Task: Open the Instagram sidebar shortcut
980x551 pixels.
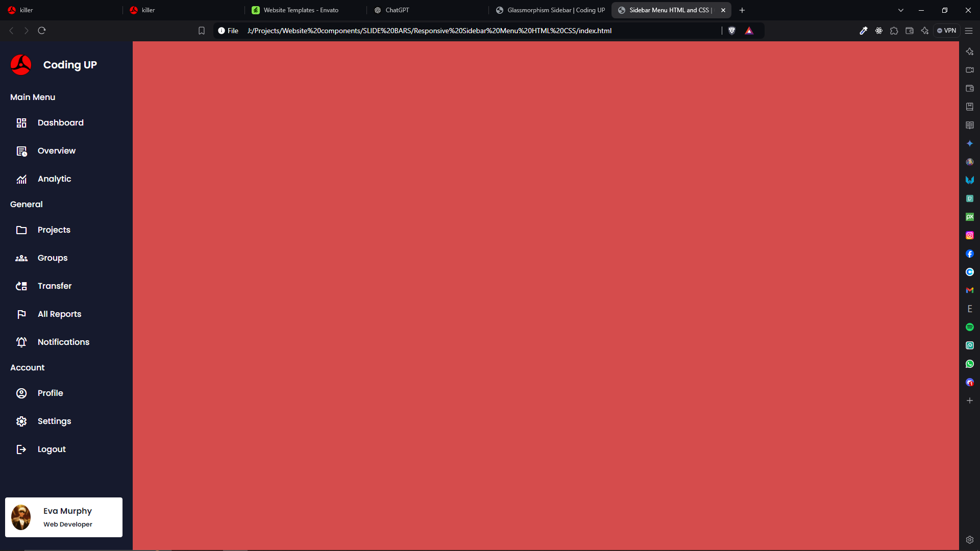Action: (x=970, y=235)
